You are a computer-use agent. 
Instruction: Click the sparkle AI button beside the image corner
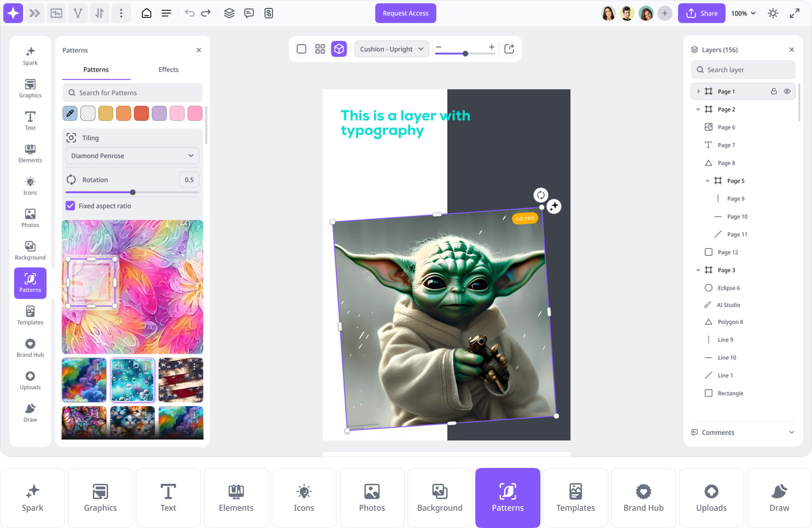click(554, 206)
